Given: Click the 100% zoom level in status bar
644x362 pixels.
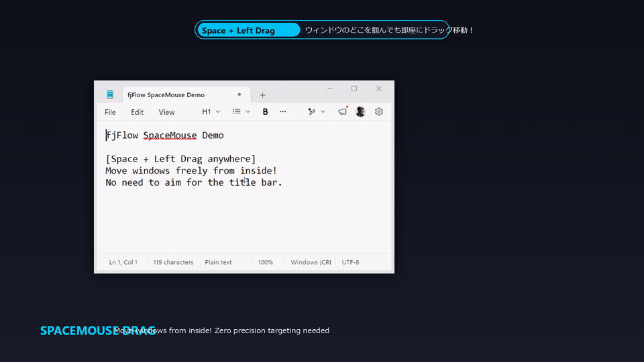Looking at the screenshot, I should coord(266,262).
